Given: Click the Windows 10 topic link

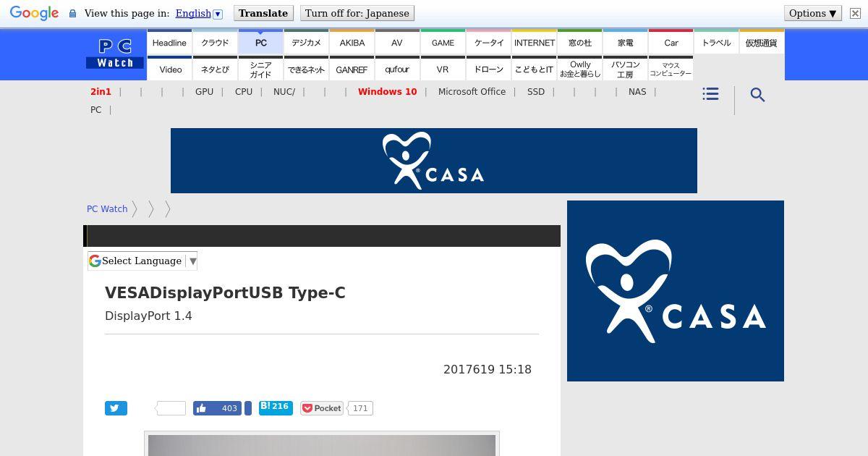Looking at the screenshot, I should point(387,91).
